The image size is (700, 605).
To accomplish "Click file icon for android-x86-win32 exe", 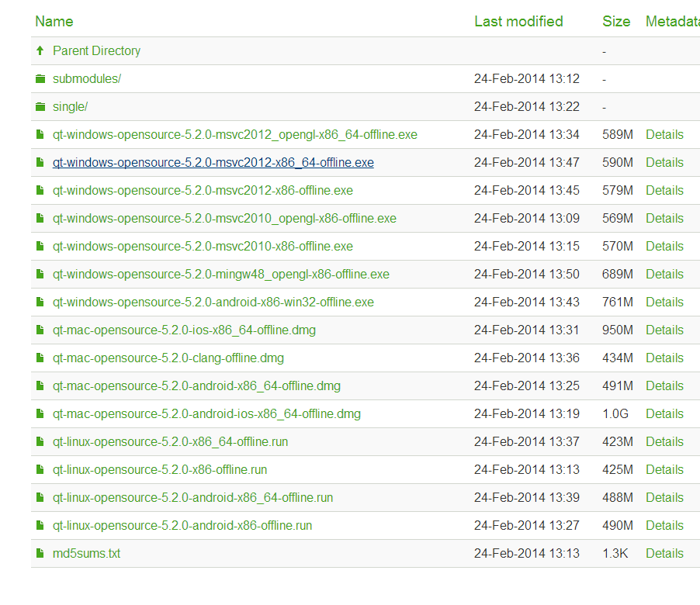I will 40,302.
